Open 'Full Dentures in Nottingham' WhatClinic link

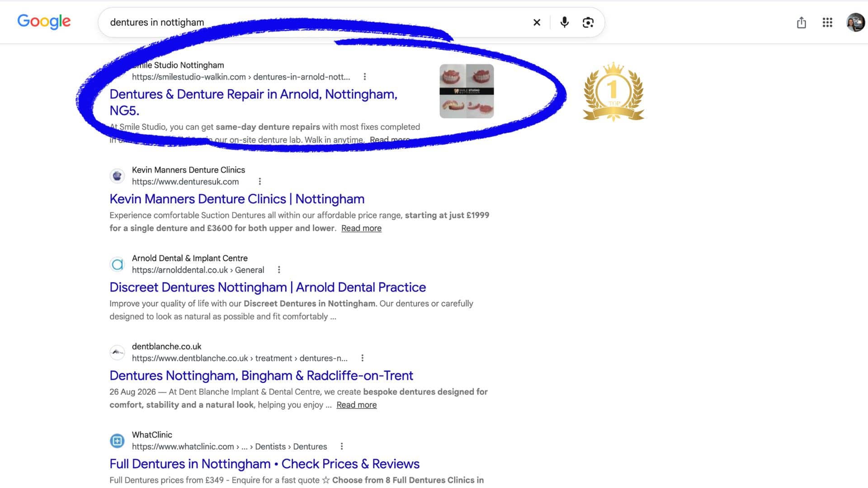pos(264,464)
